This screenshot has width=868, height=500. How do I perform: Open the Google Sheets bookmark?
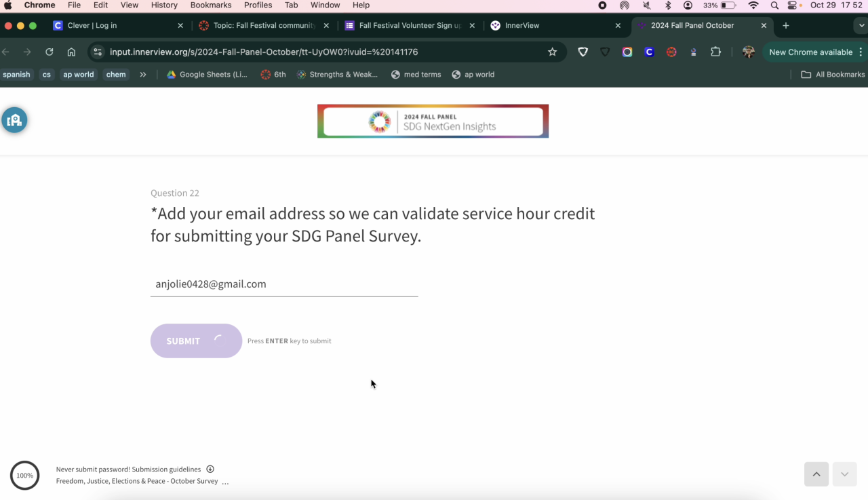pyautogui.click(x=208, y=75)
